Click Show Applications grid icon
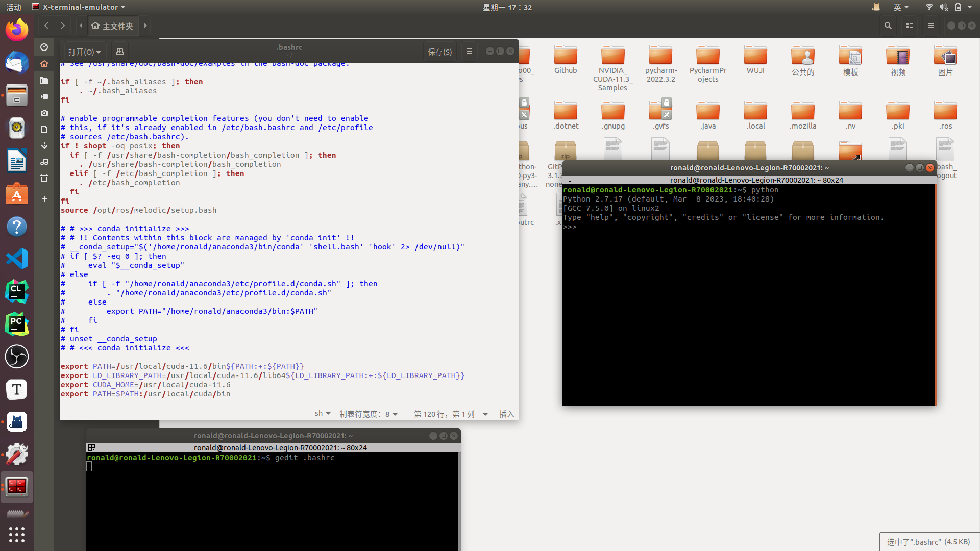Screen dimensions: 980x551 point(17,534)
